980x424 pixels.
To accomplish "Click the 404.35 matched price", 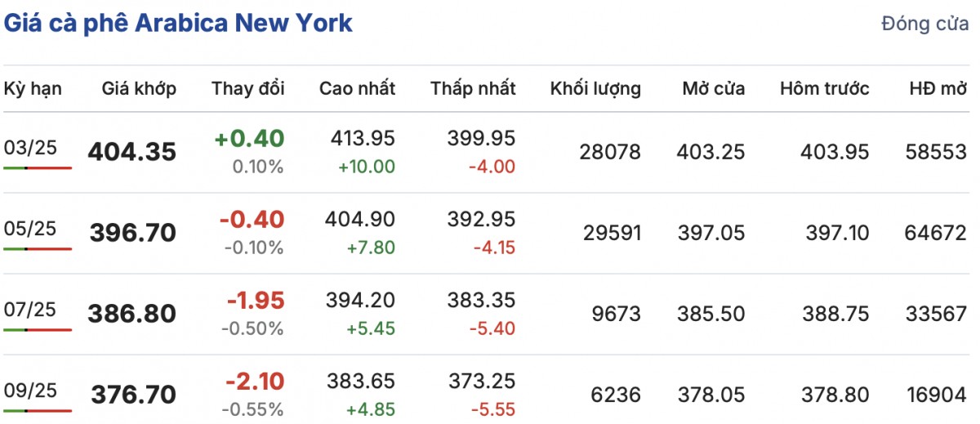I will (131, 152).
